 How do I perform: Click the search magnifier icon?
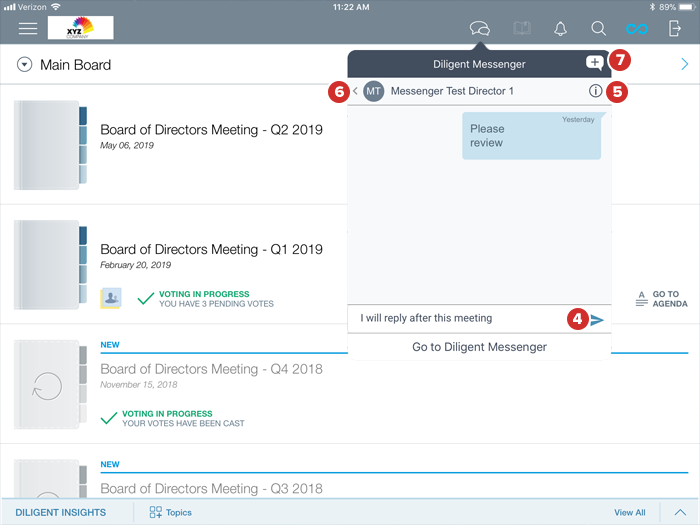pos(598,29)
